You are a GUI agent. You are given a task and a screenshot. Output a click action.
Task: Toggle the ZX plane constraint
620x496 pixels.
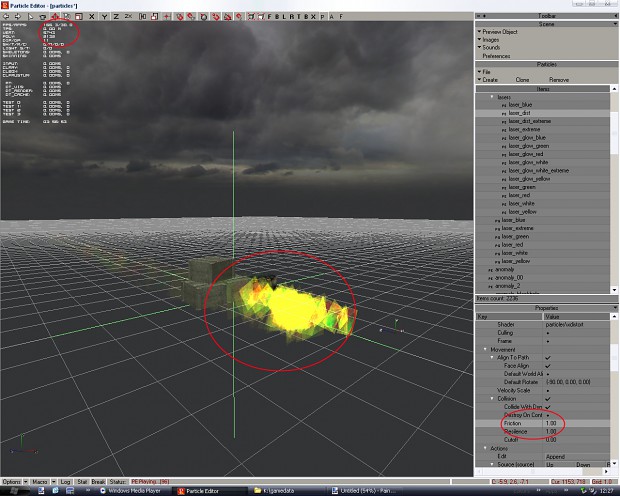(x=129, y=17)
